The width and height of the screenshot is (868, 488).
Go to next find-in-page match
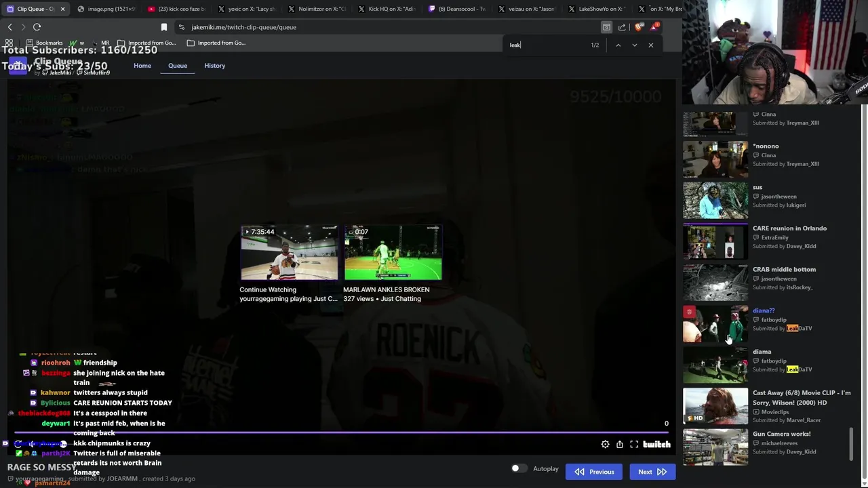coord(634,45)
